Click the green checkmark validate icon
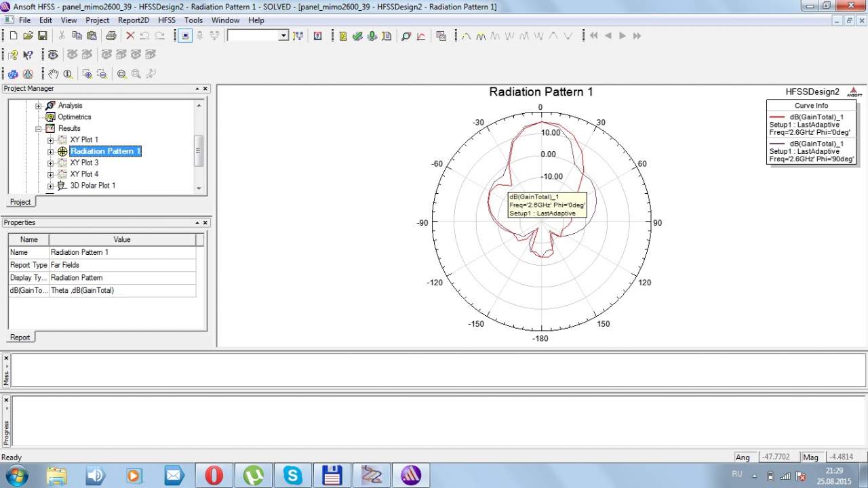 coord(357,36)
